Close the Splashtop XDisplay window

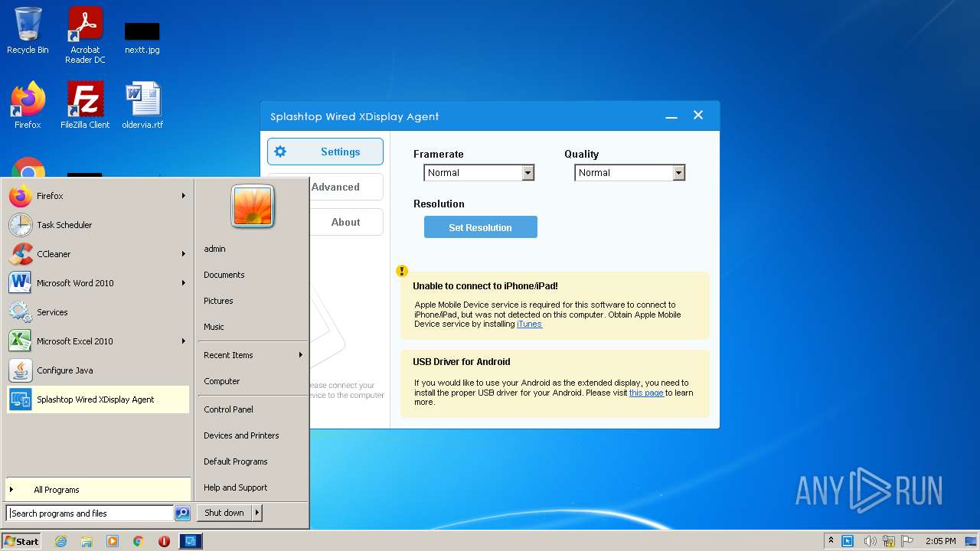click(698, 116)
